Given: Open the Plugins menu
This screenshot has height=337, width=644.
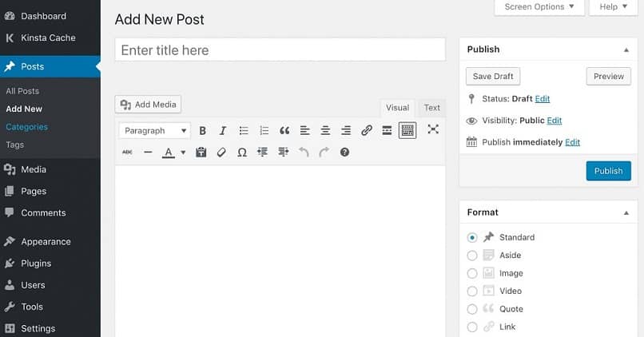Looking at the screenshot, I should click(50, 264).
